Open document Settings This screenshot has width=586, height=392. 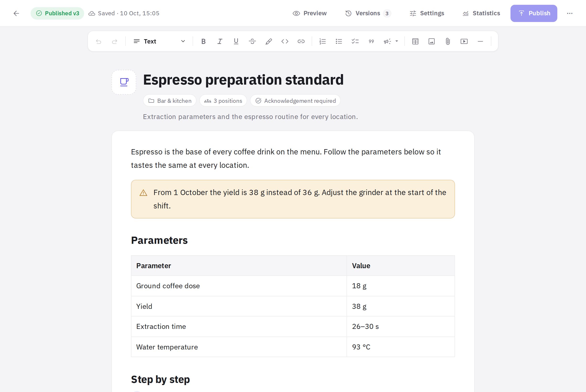click(x=427, y=13)
